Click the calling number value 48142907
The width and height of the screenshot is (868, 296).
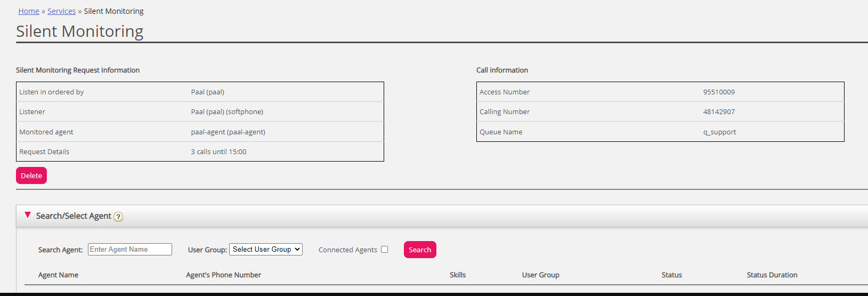[718, 111]
